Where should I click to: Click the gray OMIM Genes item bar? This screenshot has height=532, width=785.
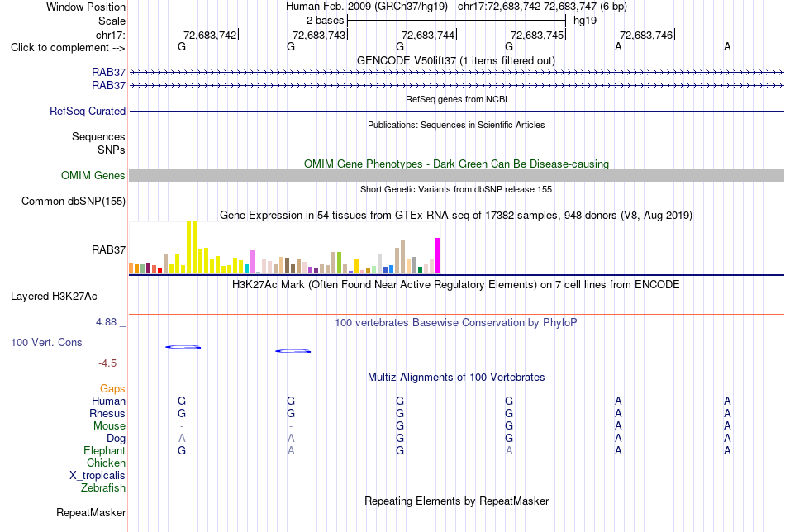tap(457, 175)
